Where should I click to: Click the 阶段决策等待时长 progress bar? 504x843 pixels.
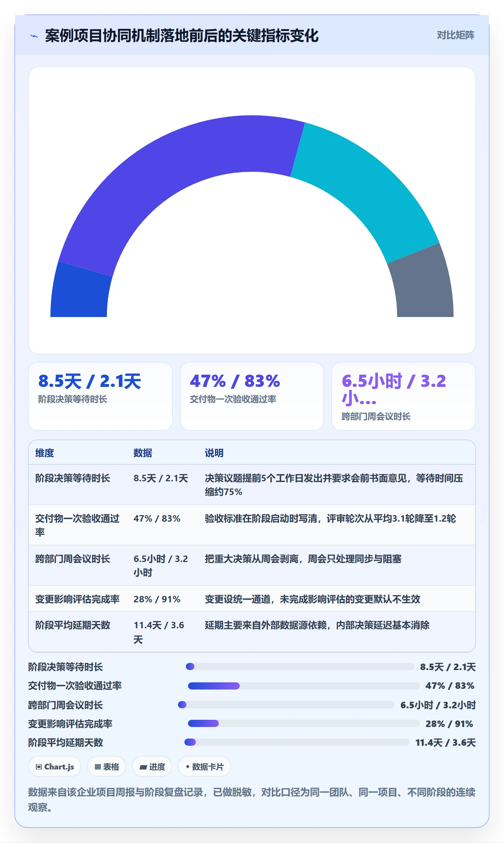pyautogui.click(x=300, y=666)
